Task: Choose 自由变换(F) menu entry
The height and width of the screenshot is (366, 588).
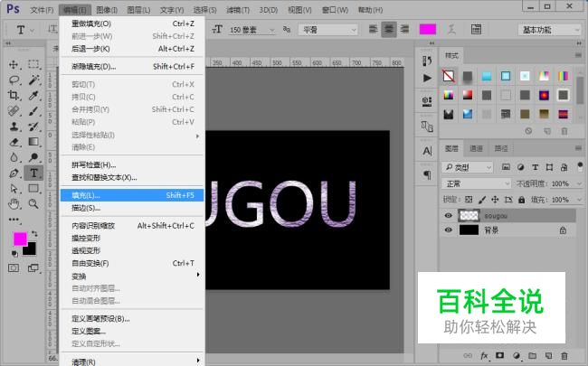Action: (x=132, y=263)
